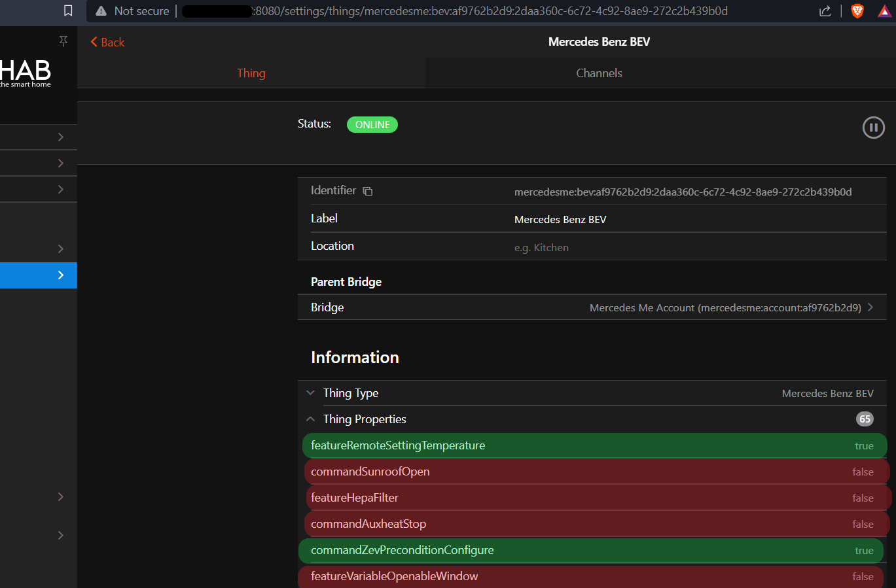Copy the identifier using the copy icon
896x588 pixels.
tap(368, 191)
